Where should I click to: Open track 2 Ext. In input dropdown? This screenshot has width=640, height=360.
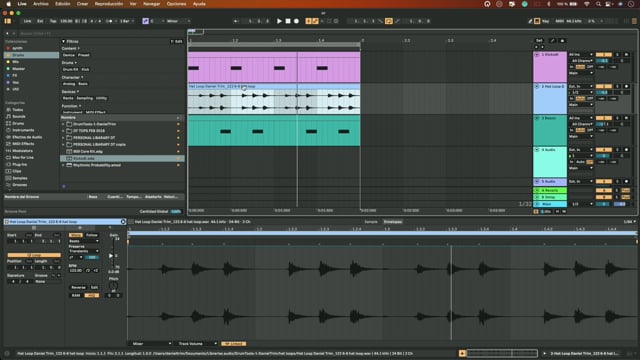tap(581, 86)
